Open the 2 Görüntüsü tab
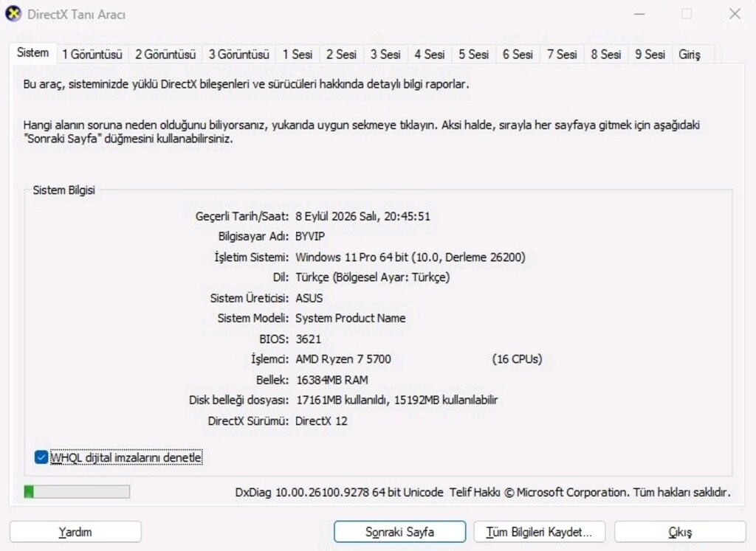 pos(165,55)
